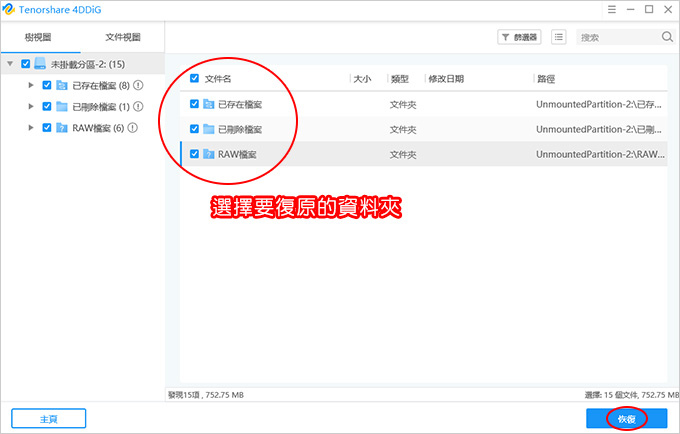Click status text 發現15項, 752.75 MB
680x434 pixels.
coord(206,395)
